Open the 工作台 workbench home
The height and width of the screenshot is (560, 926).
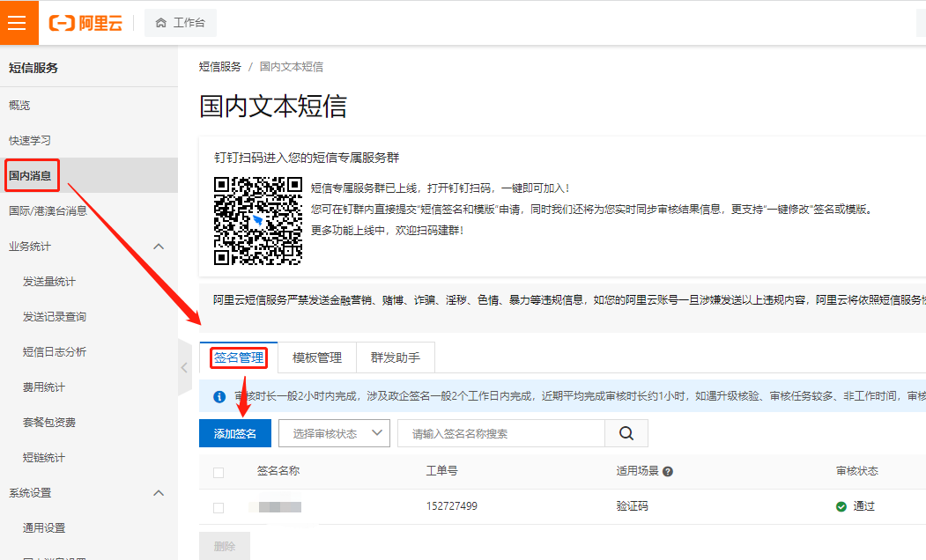pyautogui.click(x=181, y=23)
